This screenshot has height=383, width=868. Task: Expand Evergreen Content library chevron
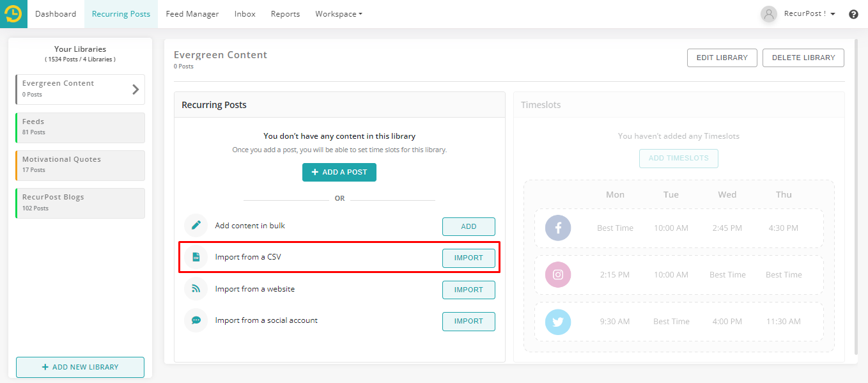pos(136,90)
